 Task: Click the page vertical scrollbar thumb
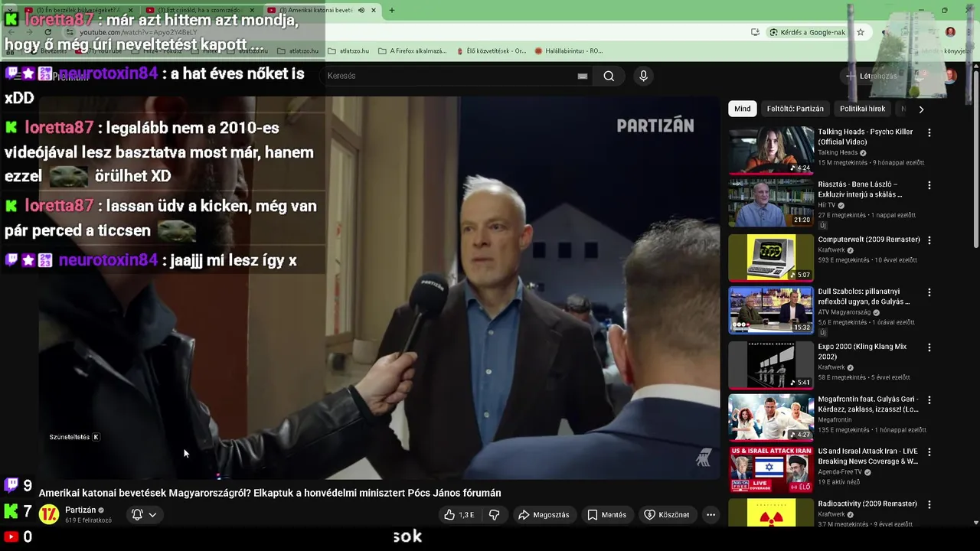coord(975,158)
